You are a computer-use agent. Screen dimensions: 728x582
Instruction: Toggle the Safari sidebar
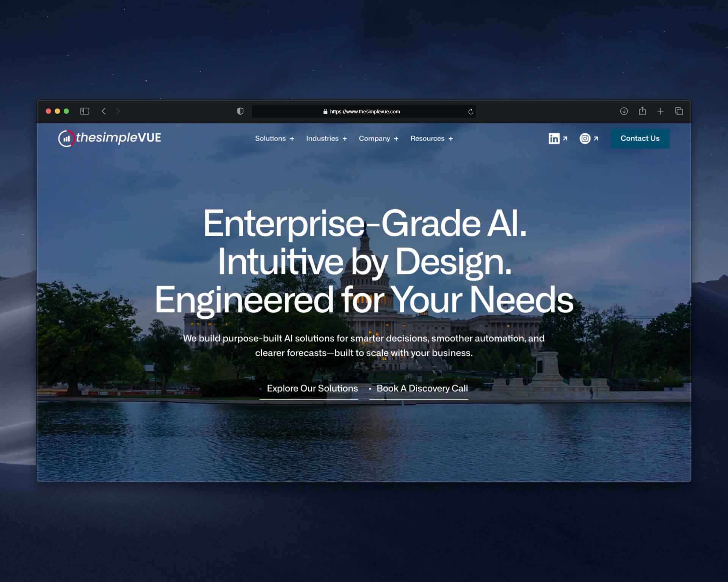[85, 111]
